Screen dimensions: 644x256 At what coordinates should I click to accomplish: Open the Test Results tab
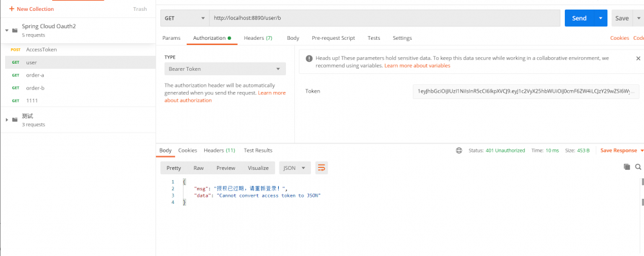click(x=258, y=151)
